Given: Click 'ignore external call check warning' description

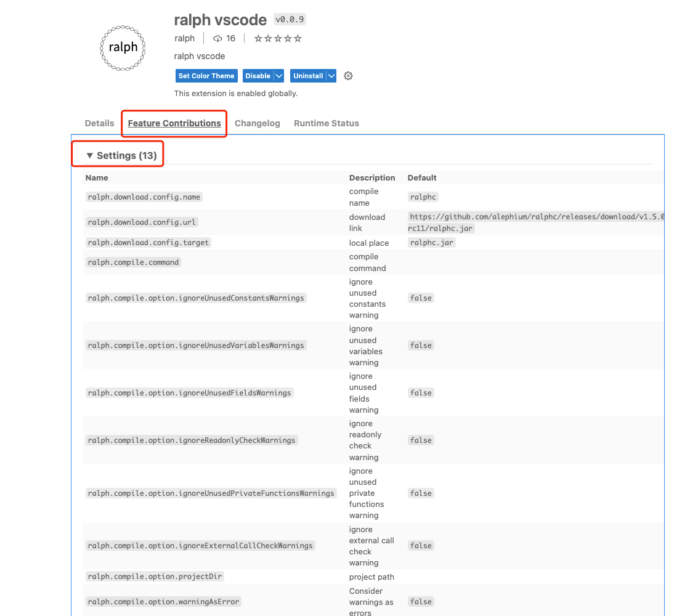Looking at the screenshot, I should click(371, 546).
